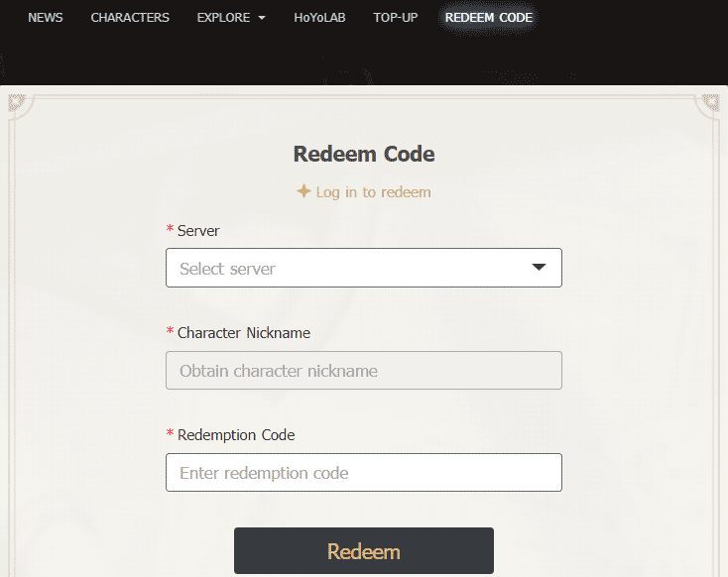Click the Obtain character nickname field
The width and height of the screenshot is (728, 577).
click(363, 371)
